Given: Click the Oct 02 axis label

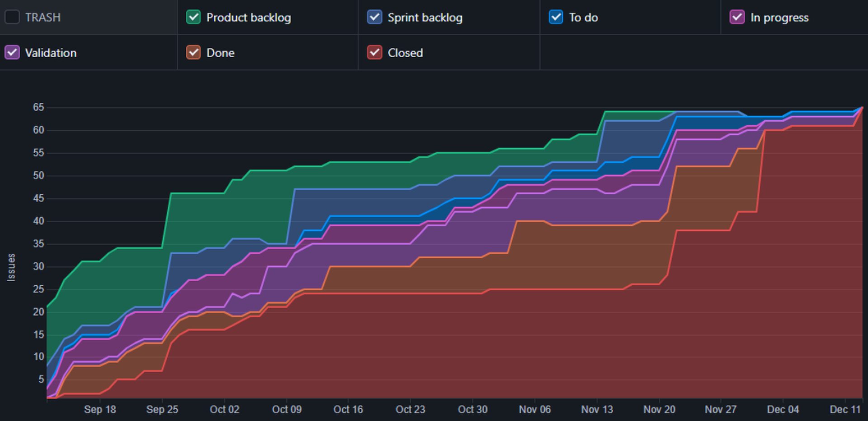Looking at the screenshot, I should click(x=225, y=410).
